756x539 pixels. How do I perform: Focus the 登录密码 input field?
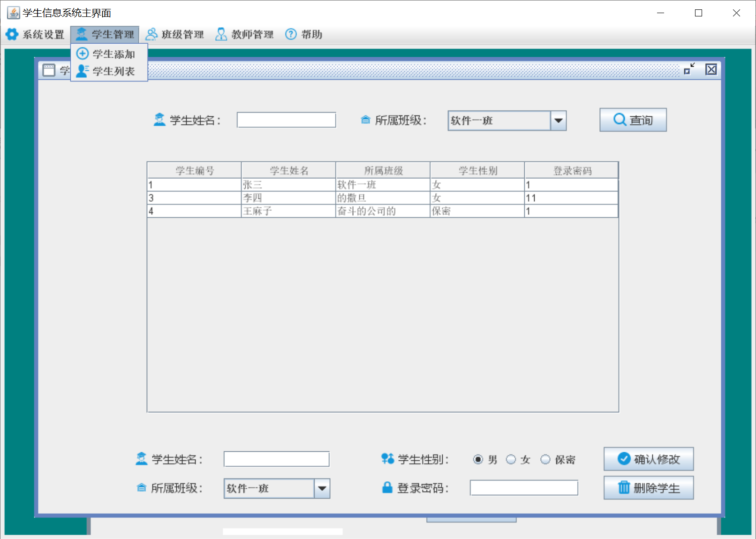[x=524, y=488]
